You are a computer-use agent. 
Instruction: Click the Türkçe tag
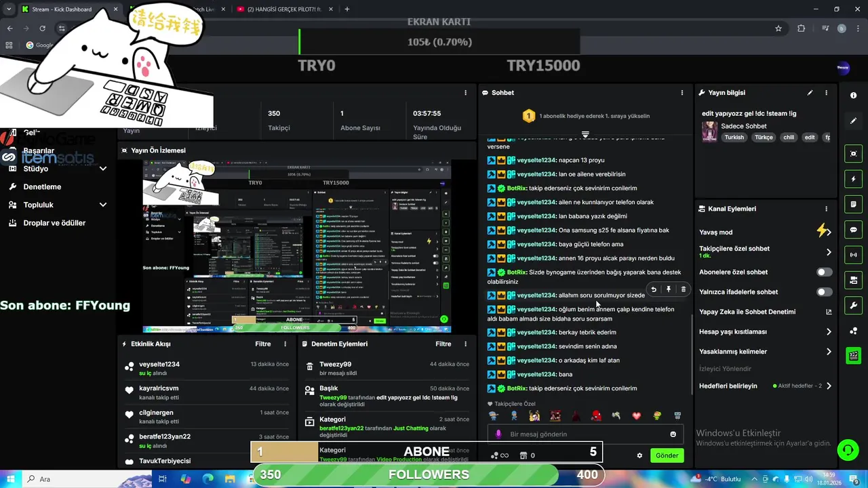pyautogui.click(x=764, y=137)
